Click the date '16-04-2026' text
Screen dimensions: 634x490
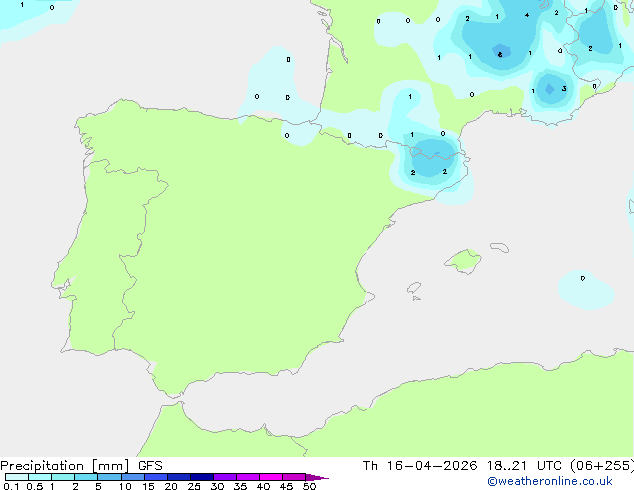coord(432,466)
